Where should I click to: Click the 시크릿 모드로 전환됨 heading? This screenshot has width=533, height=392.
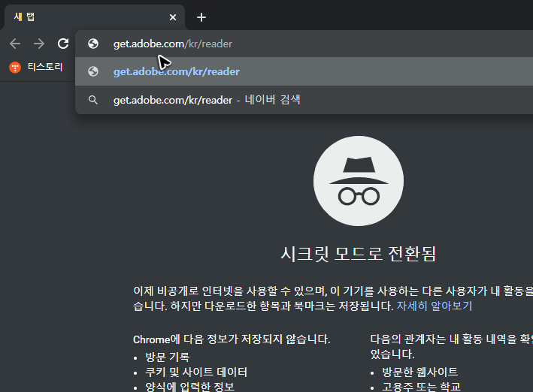(x=359, y=254)
